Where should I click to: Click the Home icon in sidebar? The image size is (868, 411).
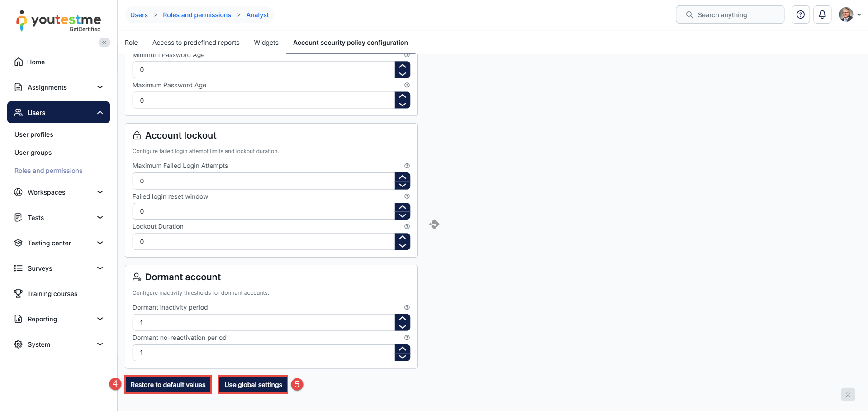point(19,62)
